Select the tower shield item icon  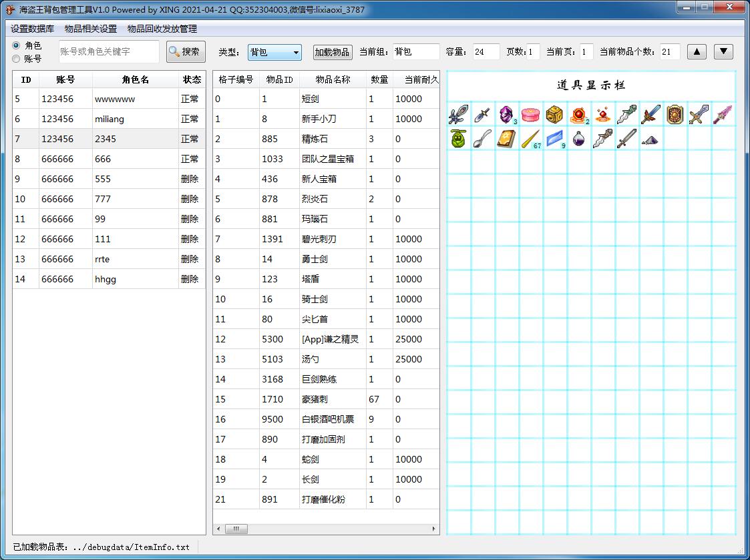(x=675, y=115)
